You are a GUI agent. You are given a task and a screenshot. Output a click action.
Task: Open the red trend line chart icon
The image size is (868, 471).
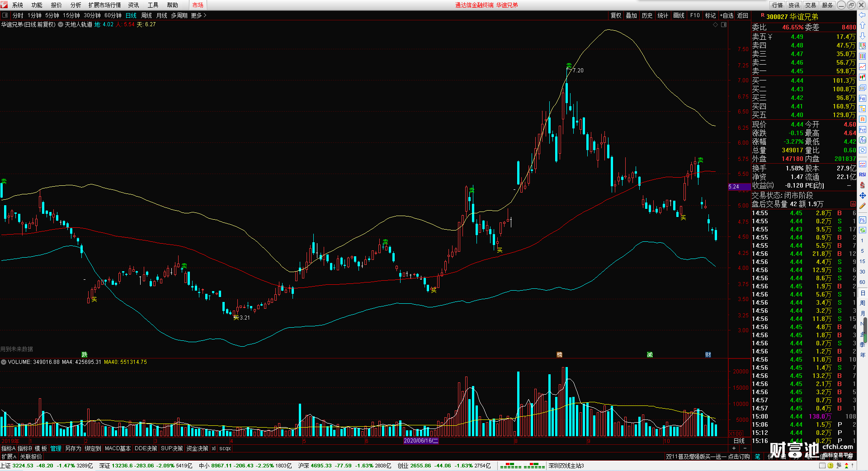click(863, 67)
